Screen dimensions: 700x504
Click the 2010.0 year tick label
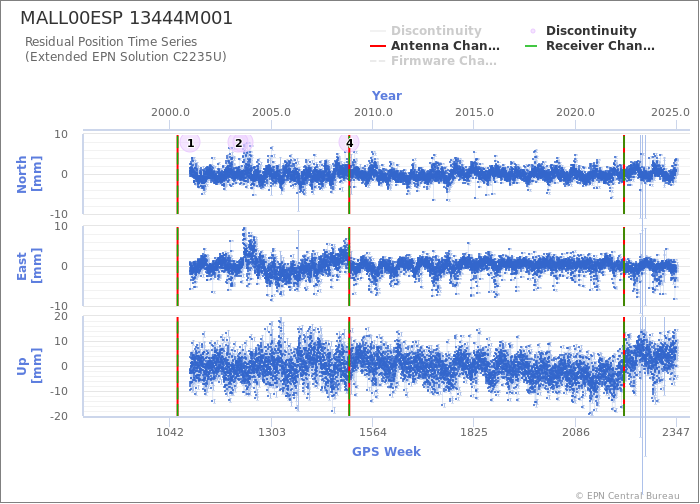pyautogui.click(x=373, y=112)
